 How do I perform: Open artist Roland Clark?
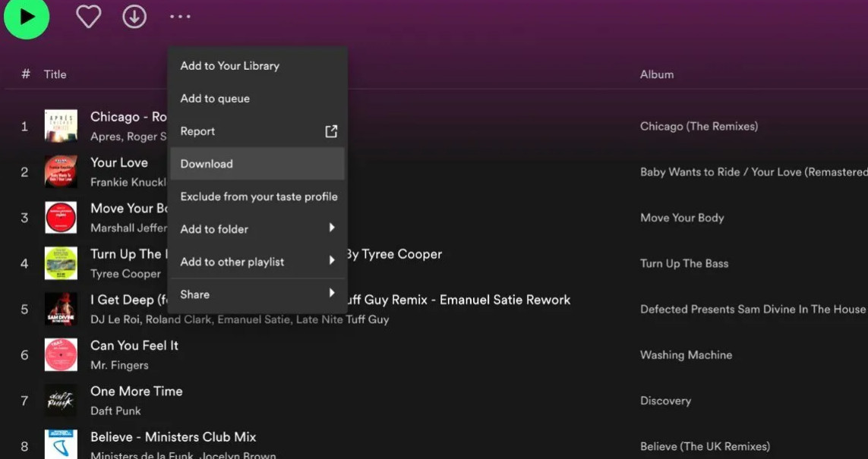178,319
